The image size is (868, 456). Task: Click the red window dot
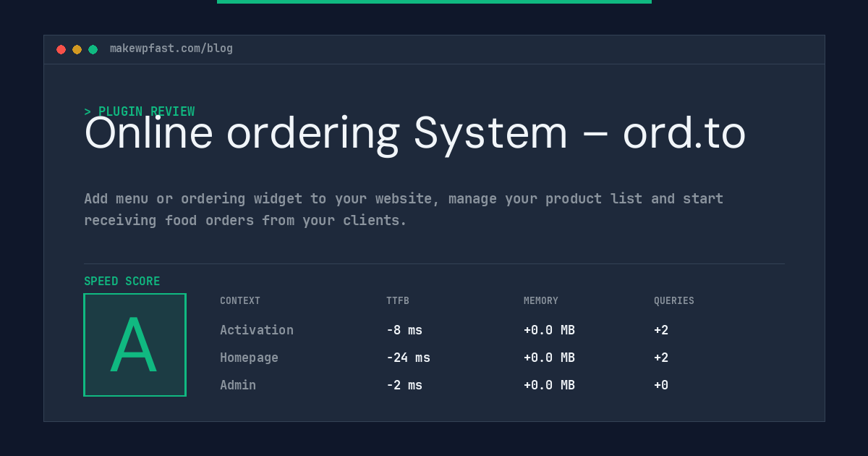[x=61, y=49]
